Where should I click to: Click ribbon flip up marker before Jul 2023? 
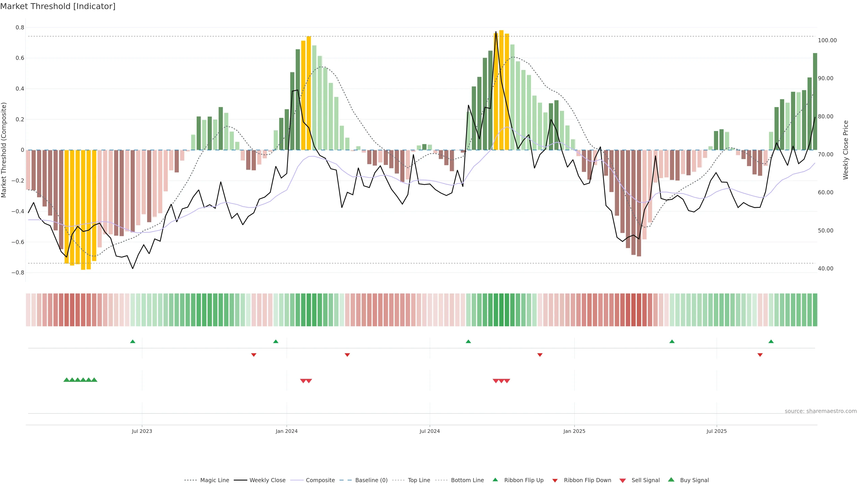[x=133, y=342]
